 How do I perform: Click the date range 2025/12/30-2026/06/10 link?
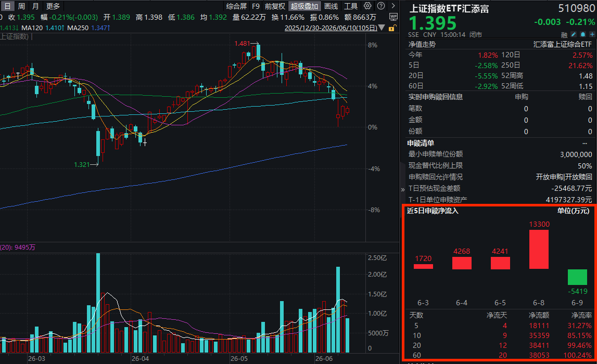pos(331,28)
